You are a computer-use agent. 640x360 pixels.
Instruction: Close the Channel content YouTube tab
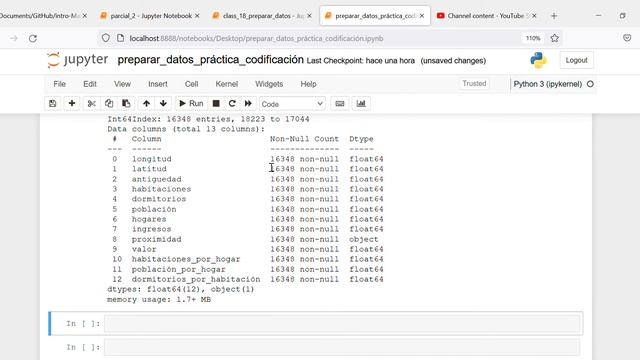click(x=534, y=16)
